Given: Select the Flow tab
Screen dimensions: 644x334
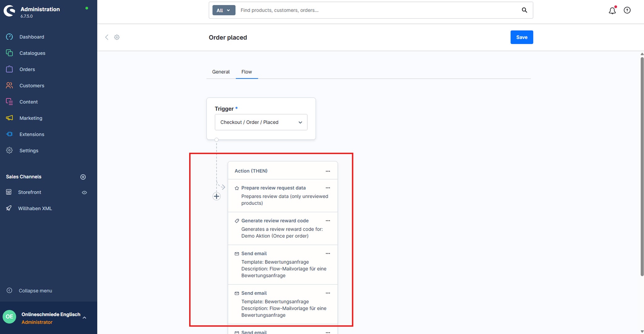Looking at the screenshot, I should (x=246, y=72).
